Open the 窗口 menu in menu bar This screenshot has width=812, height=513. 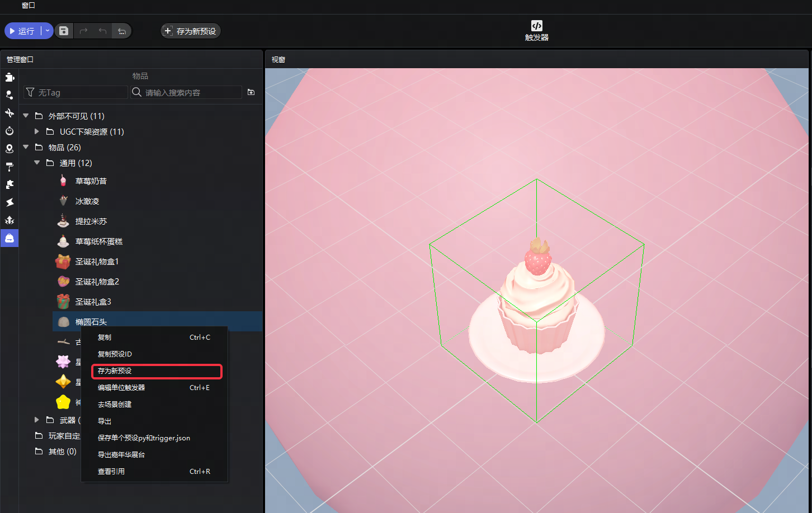[x=29, y=6]
